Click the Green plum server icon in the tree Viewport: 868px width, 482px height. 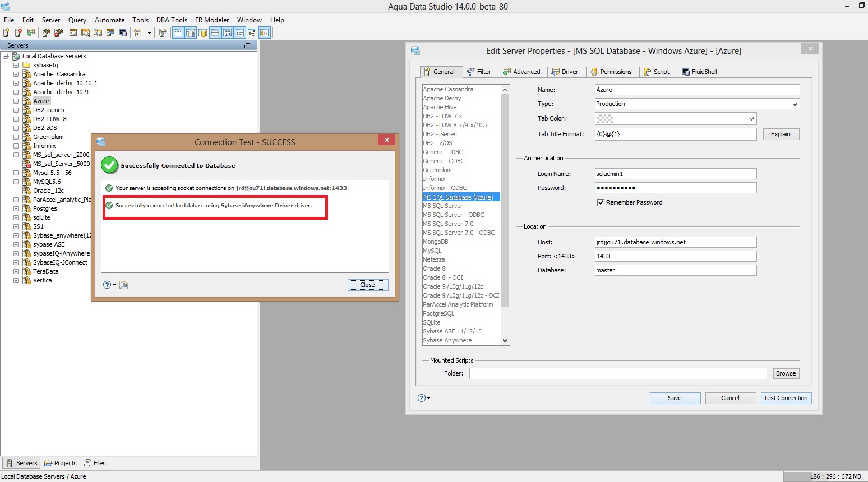tap(26, 137)
